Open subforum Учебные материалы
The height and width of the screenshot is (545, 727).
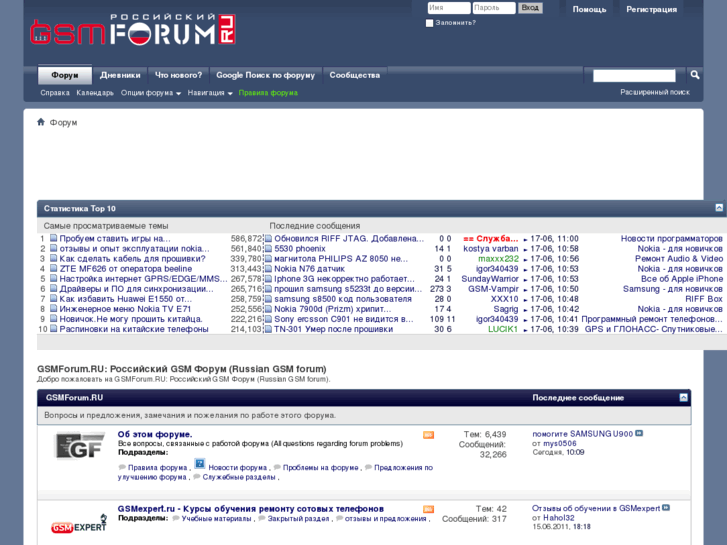click(216, 519)
